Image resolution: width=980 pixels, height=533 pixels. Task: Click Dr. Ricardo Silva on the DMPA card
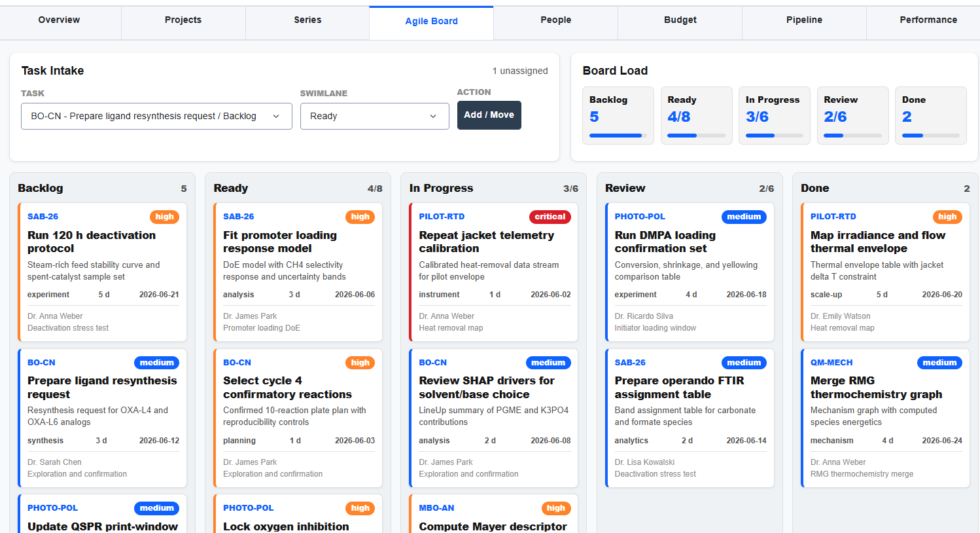644,316
